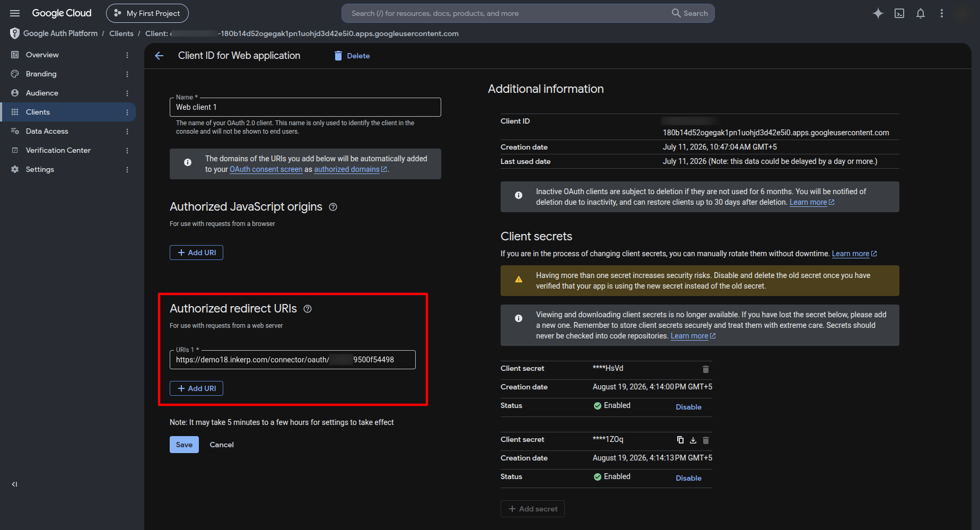980x530 pixels.
Task: Open options for Branding sidebar item
Action: coord(127,74)
